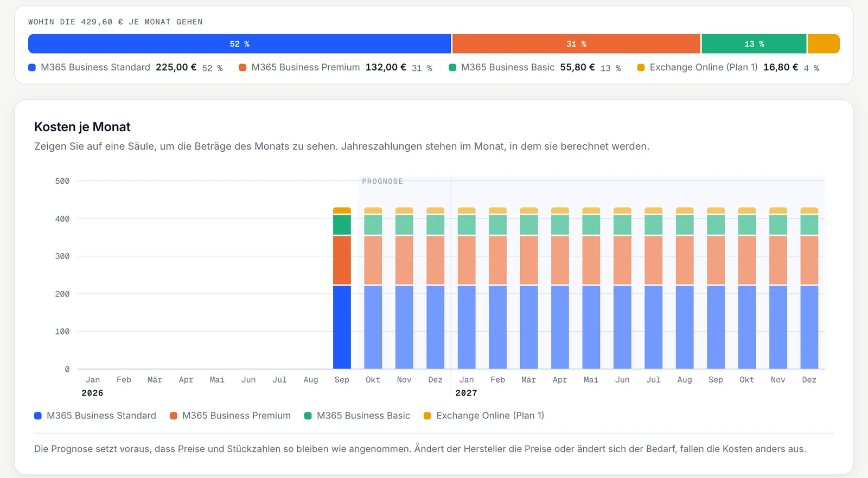Click the blue swatch beside M365 Business Standard 225,00 €
The image size is (868, 478).
point(32,68)
